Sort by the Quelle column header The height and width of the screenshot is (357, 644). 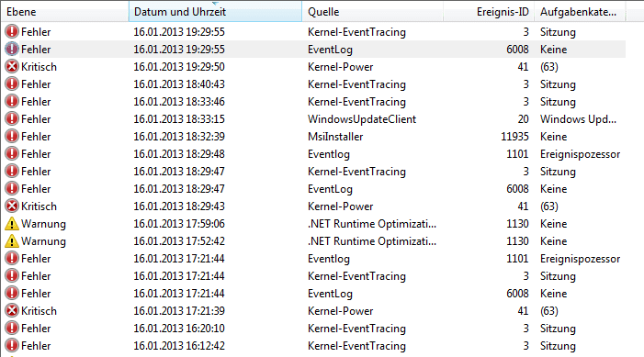(x=372, y=12)
